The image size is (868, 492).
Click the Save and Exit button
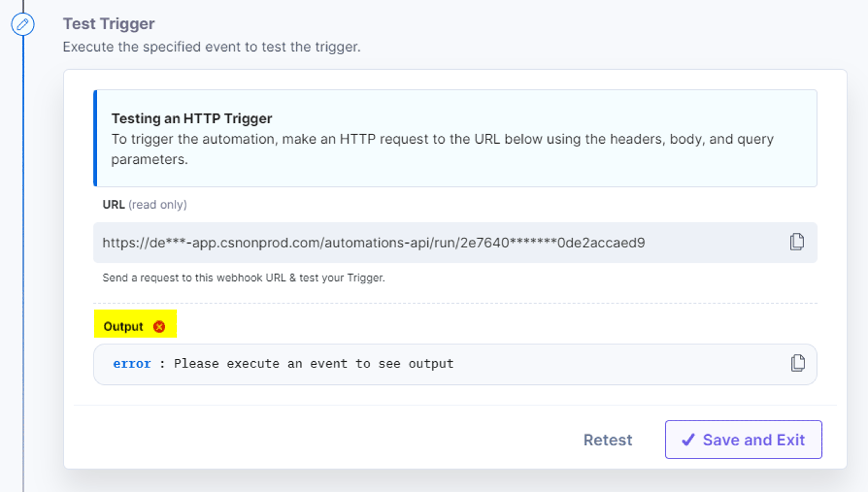tap(743, 440)
